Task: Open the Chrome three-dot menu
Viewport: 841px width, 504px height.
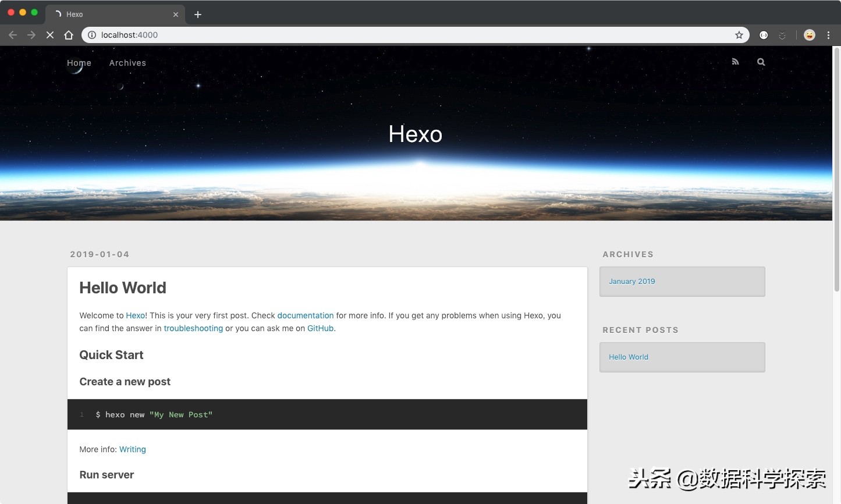Action: (828, 35)
